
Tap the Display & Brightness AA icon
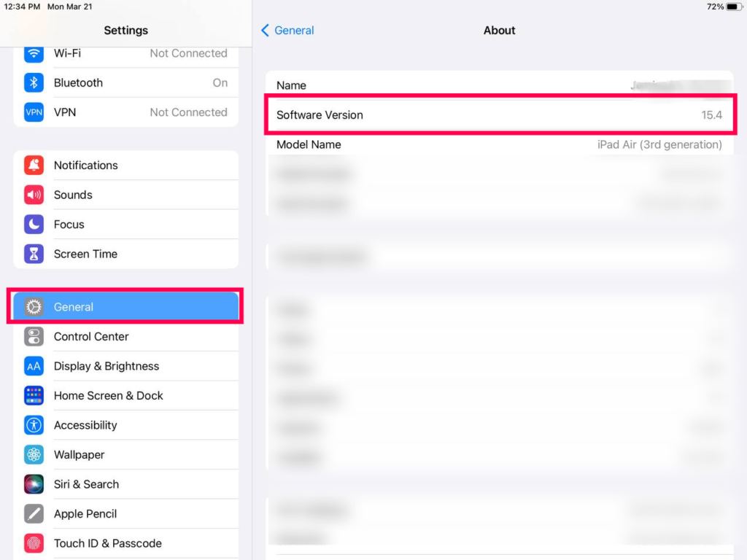(34, 366)
